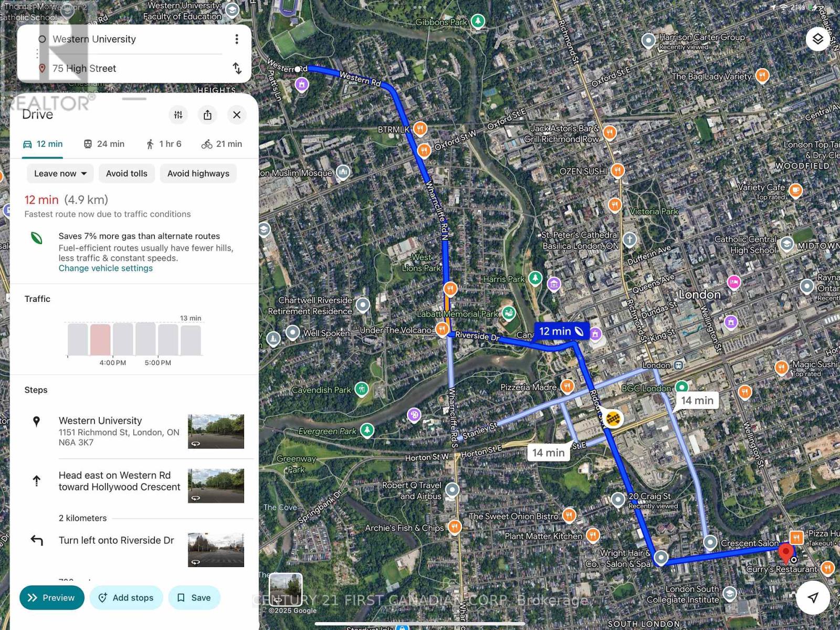Switch to the transit 24 min tab
840x630 pixels.
104,144
